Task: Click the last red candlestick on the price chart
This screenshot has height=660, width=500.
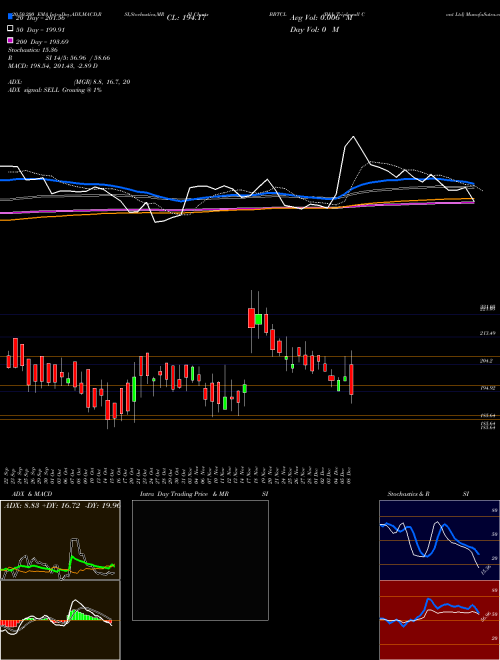Action: pyautogui.click(x=351, y=379)
